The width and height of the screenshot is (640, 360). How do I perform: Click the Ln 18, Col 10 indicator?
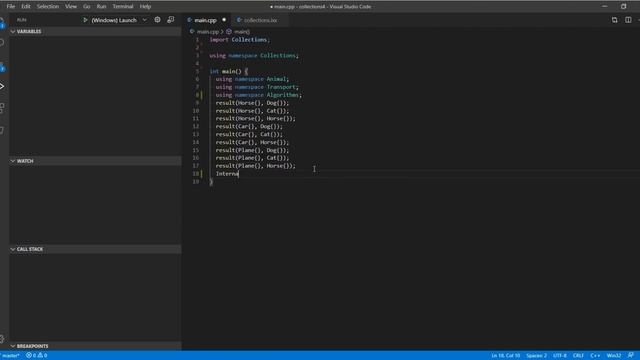click(505, 356)
